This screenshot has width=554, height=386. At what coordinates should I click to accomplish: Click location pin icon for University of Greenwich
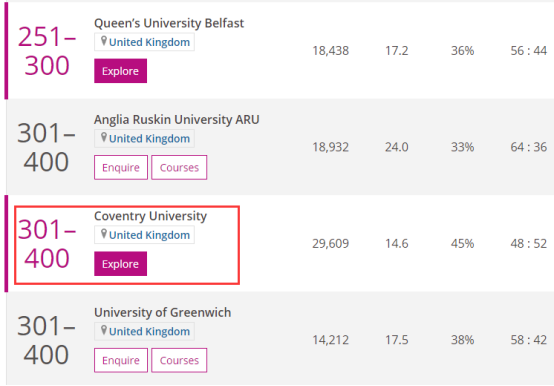pyautogui.click(x=104, y=330)
